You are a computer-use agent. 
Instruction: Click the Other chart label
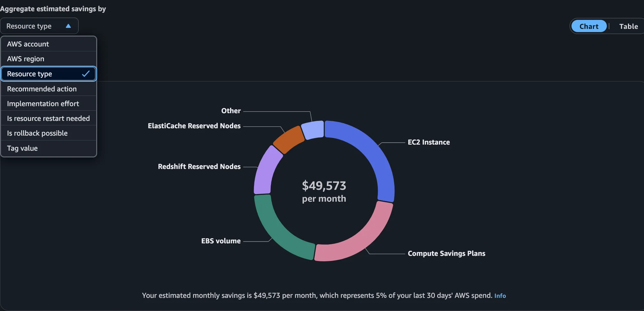pyautogui.click(x=231, y=111)
